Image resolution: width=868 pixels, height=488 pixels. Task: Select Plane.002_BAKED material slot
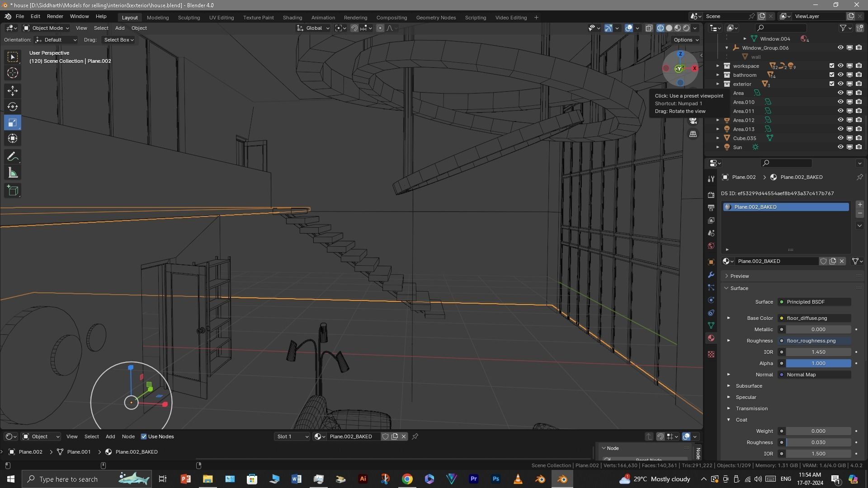click(786, 207)
